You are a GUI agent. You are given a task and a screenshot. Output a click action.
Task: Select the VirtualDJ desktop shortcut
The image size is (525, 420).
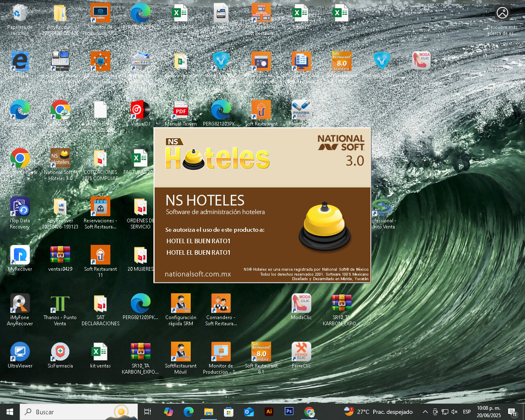140,114
